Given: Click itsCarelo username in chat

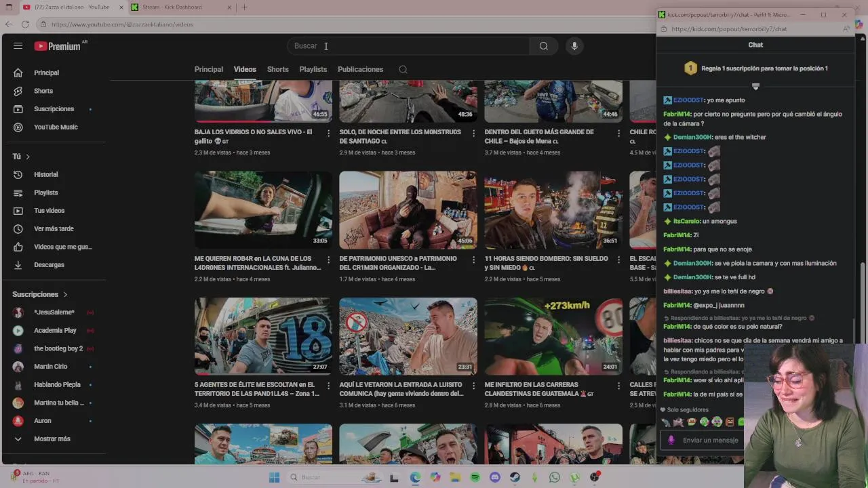Looking at the screenshot, I should coord(686,221).
